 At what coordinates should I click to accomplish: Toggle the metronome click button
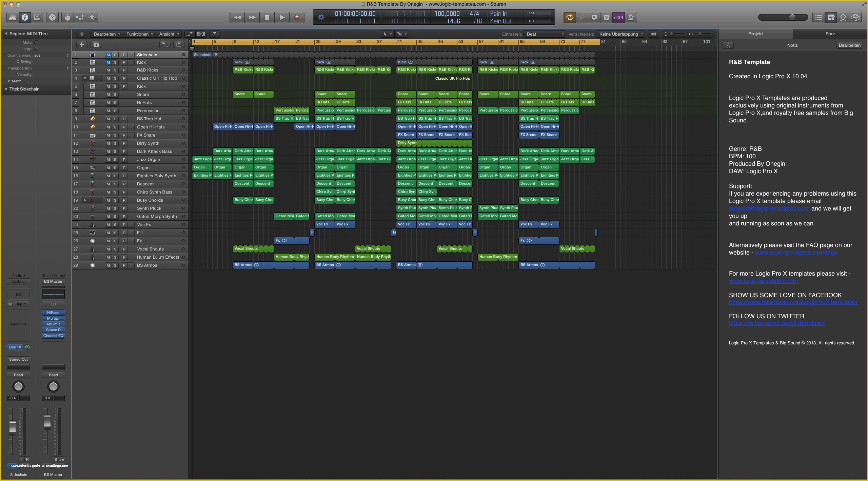tap(631, 17)
